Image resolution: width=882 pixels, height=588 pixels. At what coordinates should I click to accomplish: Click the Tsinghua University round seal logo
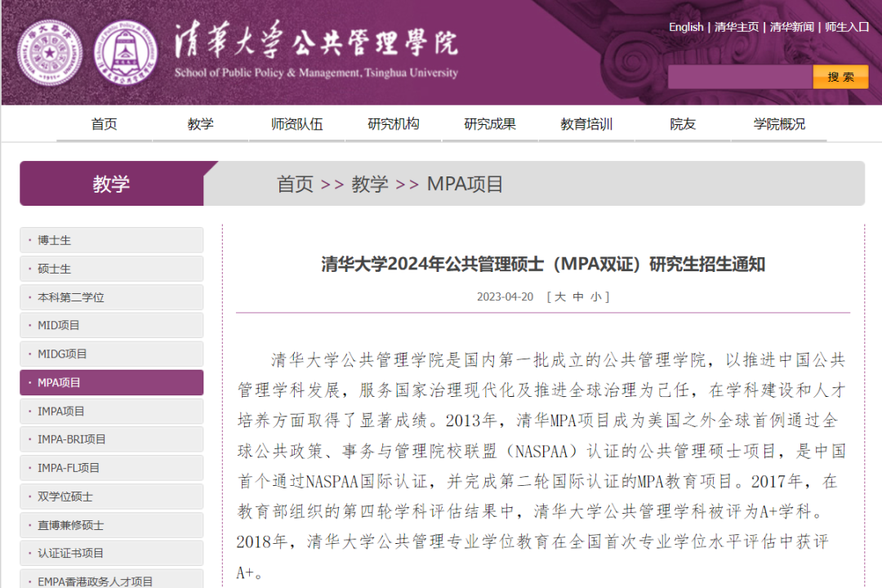coord(50,53)
